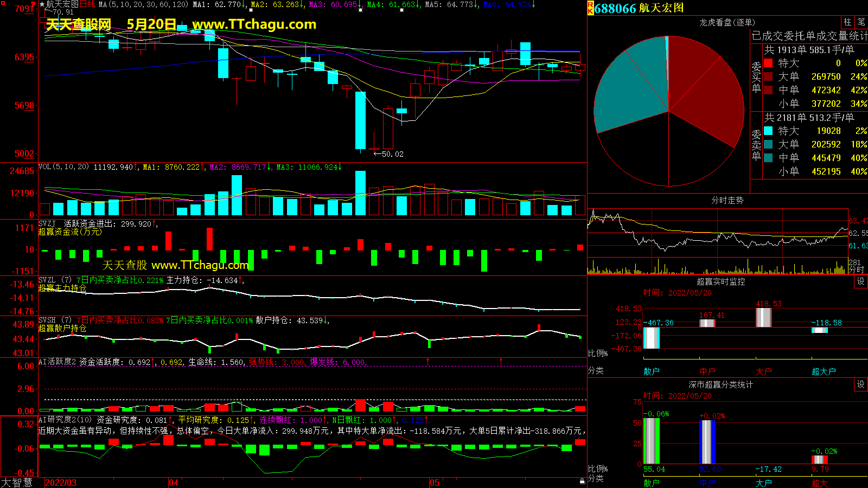Switch order view to 笔 mode
Viewport: 868px width, 488px height.
click(x=861, y=22)
